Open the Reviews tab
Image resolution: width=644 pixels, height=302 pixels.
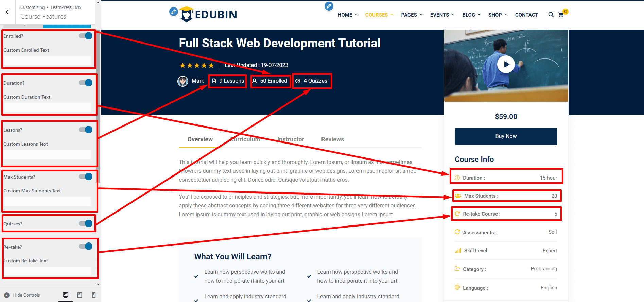point(332,139)
